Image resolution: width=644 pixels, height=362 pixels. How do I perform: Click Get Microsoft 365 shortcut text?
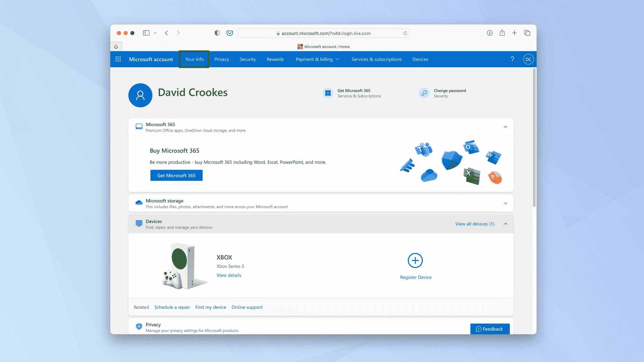pyautogui.click(x=354, y=91)
